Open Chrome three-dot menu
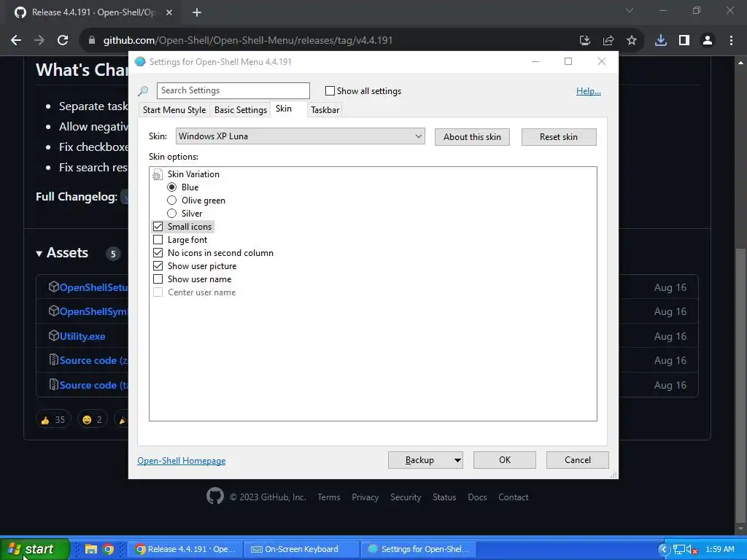This screenshot has width=747, height=560. [731, 41]
